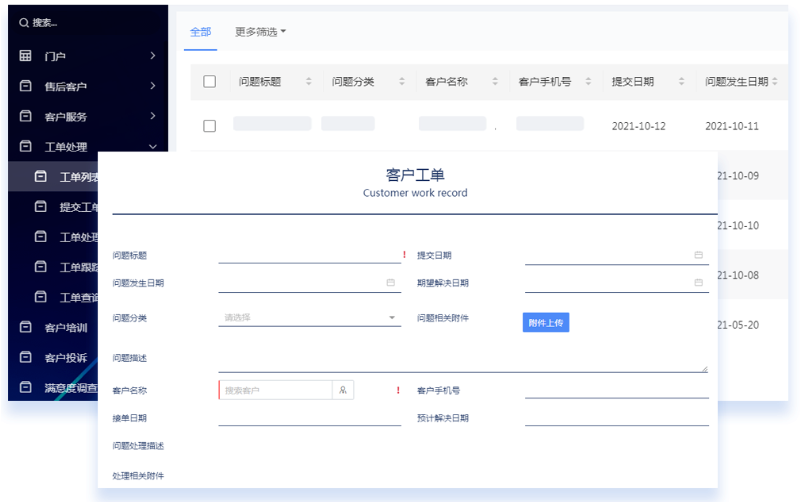Click the 工单跟踪 submenu icon

click(40, 267)
